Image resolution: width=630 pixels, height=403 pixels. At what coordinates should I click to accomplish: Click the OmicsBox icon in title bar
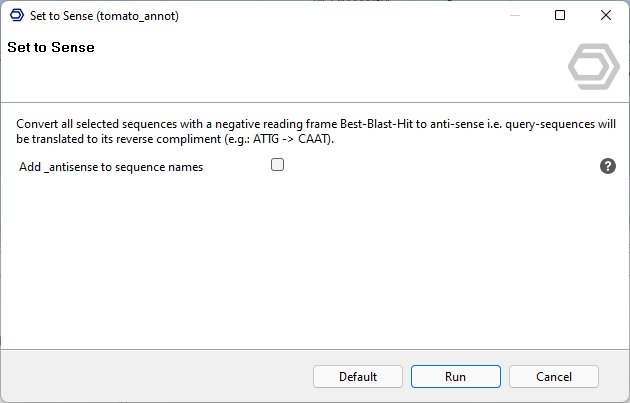[x=16, y=16]
